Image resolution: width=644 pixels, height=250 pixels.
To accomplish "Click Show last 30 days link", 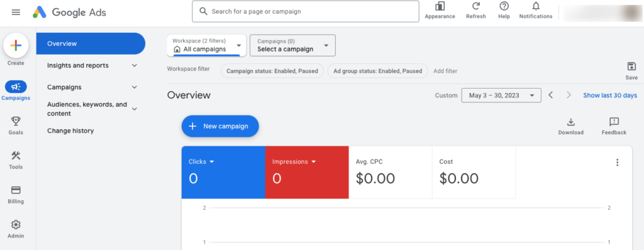I will click(610, 95).
